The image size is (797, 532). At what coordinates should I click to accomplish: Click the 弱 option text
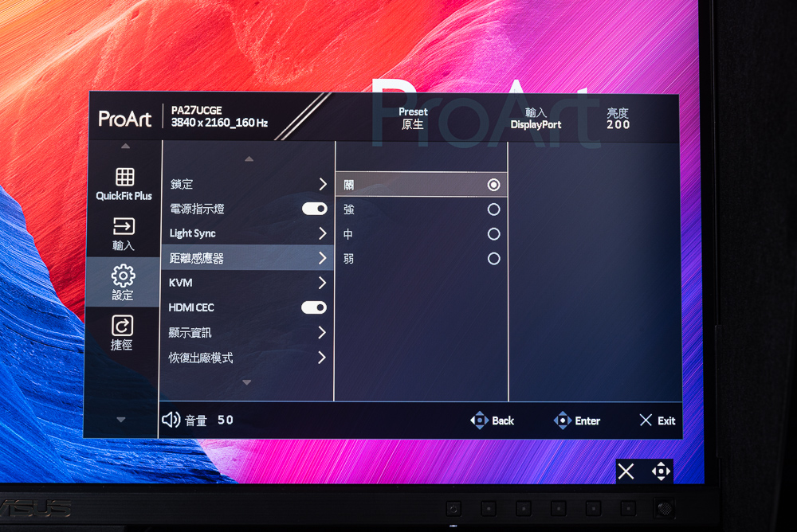pos(348,259)
